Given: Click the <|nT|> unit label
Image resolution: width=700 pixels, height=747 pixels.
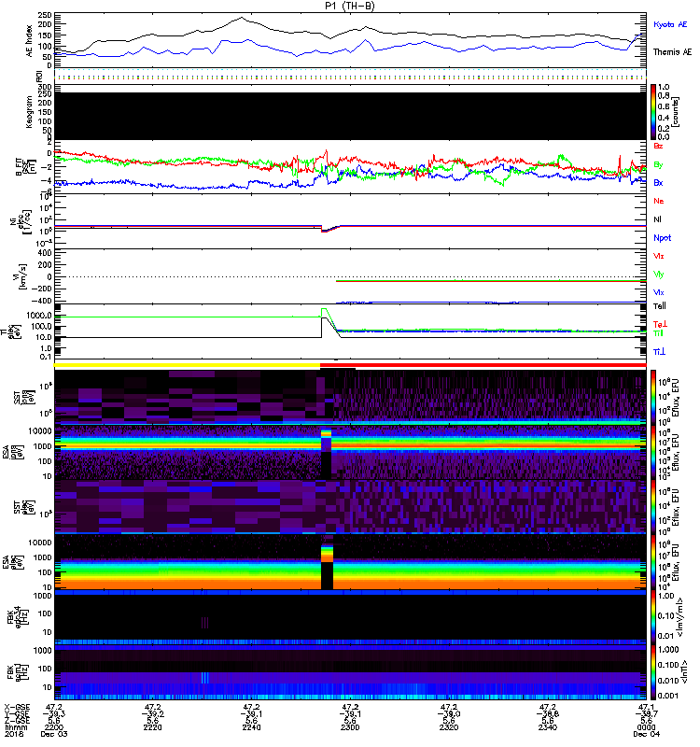Looking at the screenshot, I should tap(684, 671).
